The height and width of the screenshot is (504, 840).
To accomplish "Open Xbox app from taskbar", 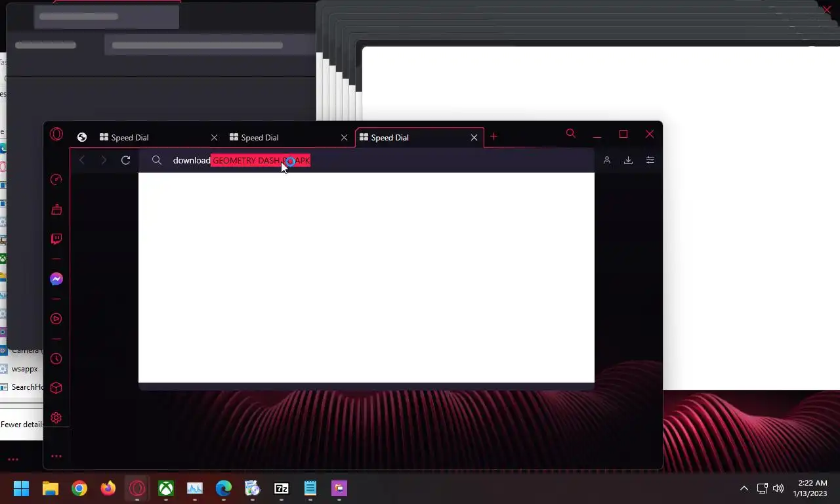I will (x=166, y=488).
